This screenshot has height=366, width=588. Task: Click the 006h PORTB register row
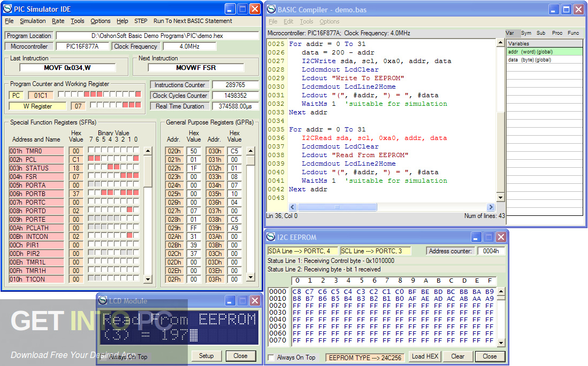[36, 193]
